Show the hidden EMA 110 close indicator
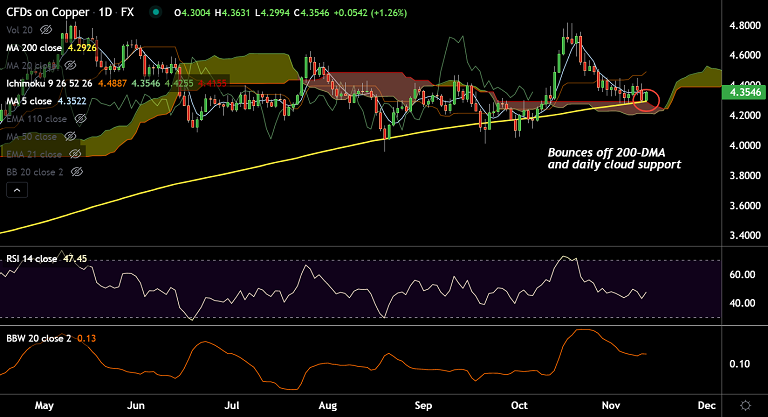 point(80,119)
